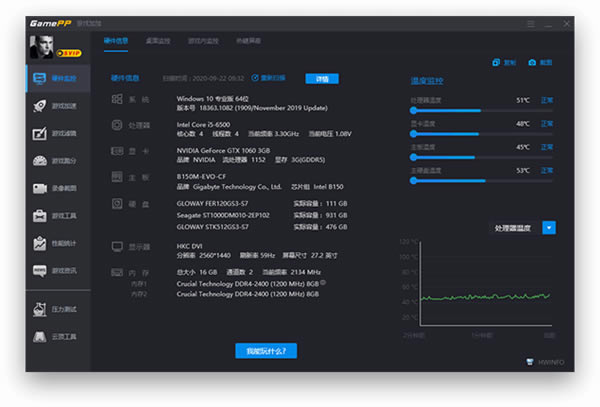
Task: Open the game tools briefcase icon
Action: pos(39,216)
